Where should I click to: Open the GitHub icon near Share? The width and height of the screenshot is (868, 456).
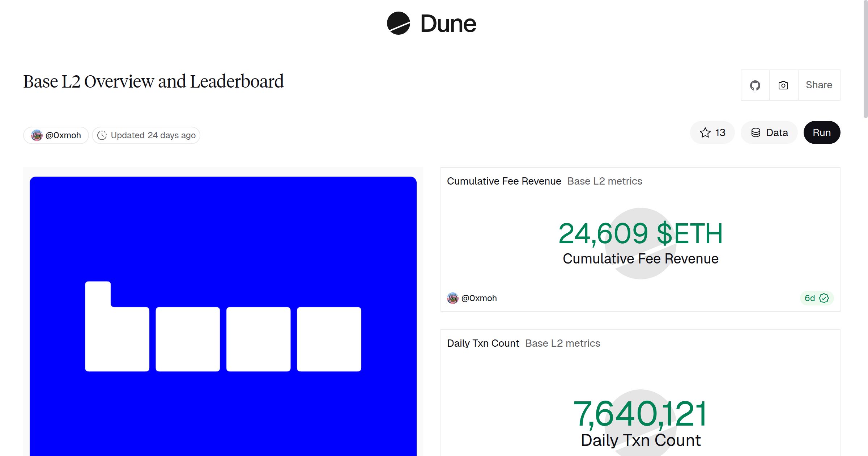(755, 85)
